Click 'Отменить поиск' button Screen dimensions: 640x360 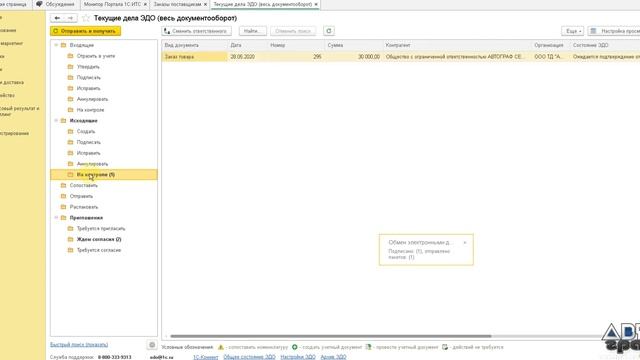(x=293, y=31)
